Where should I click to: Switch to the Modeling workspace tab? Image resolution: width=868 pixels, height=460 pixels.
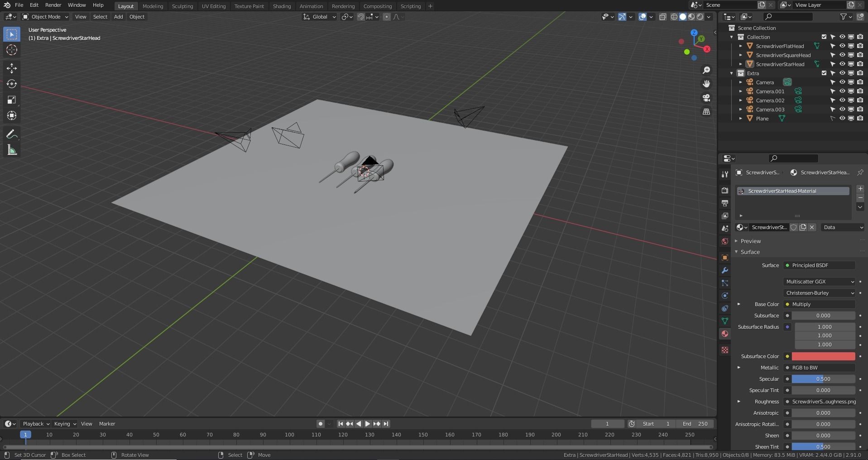click(153, 6)
